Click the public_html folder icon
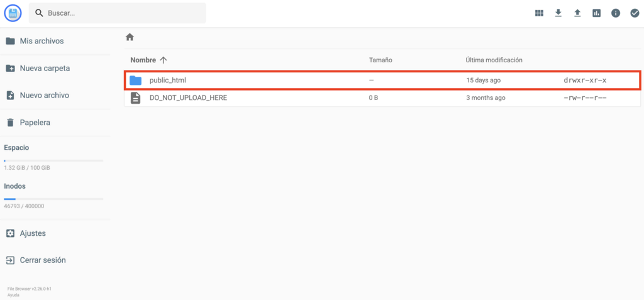 tap(135, 81)
